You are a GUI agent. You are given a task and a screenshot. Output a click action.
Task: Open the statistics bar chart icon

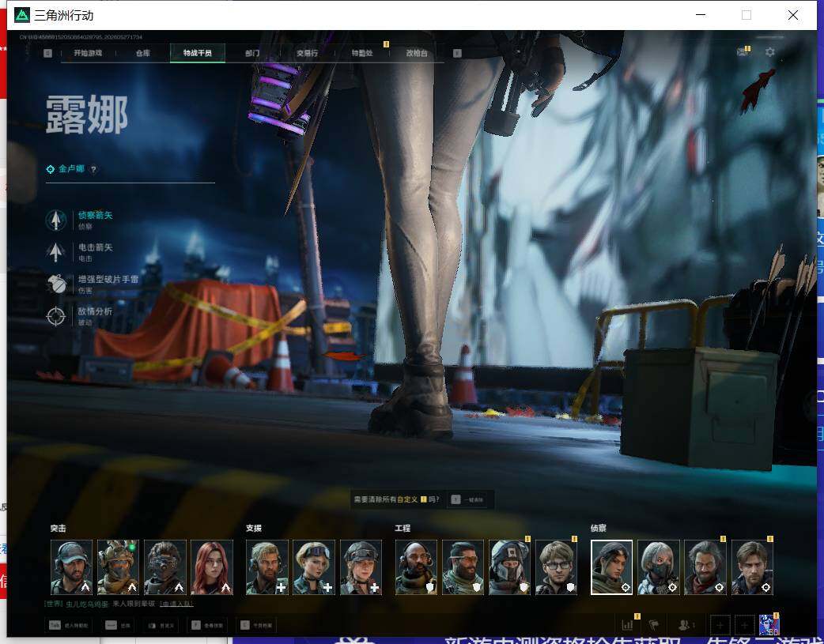point(627,625)
